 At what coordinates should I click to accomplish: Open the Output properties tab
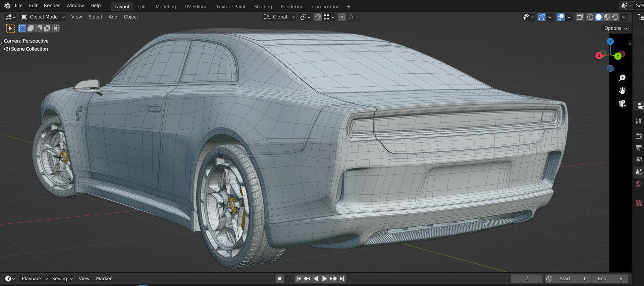pyautogui.click(x=639, y=148)
